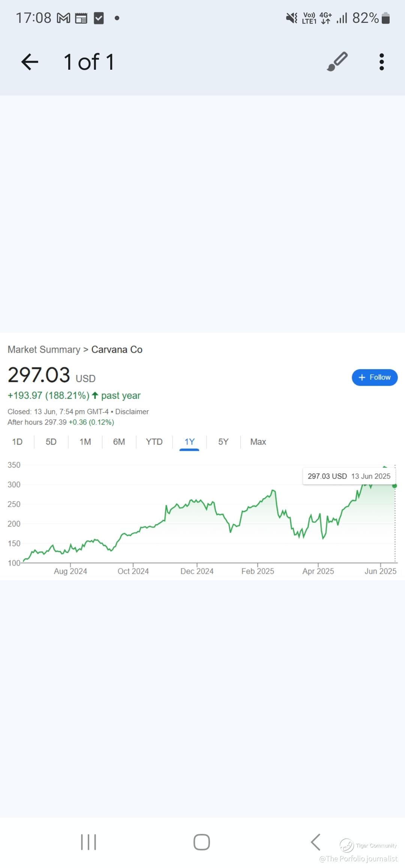Follow Carvana Co stock
The image size is (405, 868).
click(x=374, y=377)
